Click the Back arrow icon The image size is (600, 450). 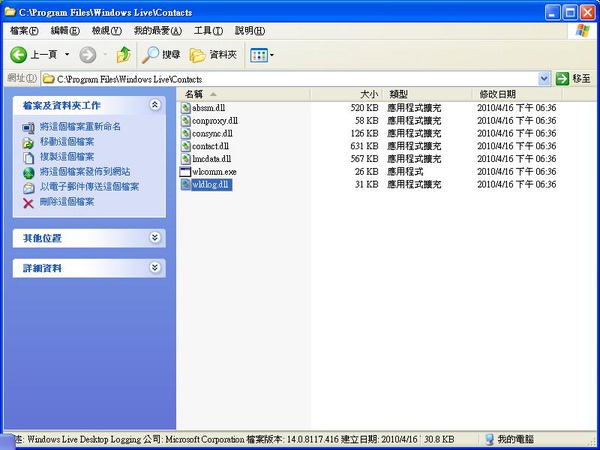click(18, 55)
